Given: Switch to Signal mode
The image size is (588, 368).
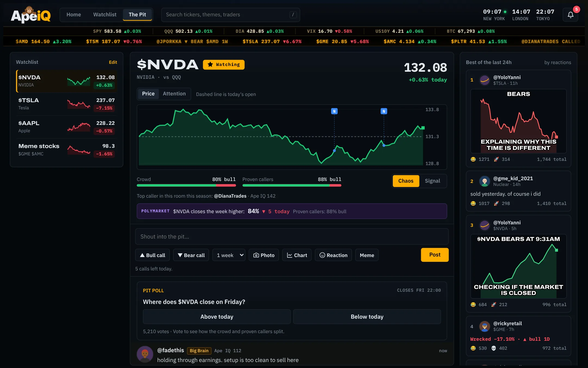Looking at the screenshot, I should (x=432, y=181).
